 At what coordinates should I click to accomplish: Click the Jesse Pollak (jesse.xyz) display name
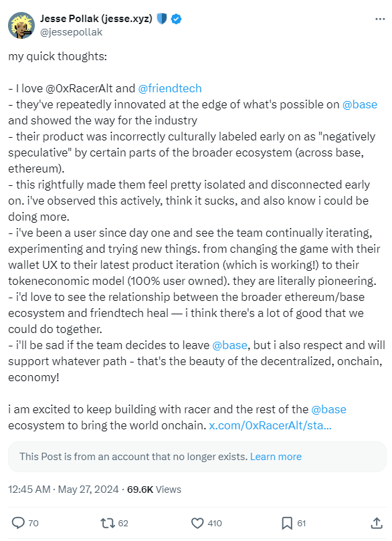coord(96,18)
